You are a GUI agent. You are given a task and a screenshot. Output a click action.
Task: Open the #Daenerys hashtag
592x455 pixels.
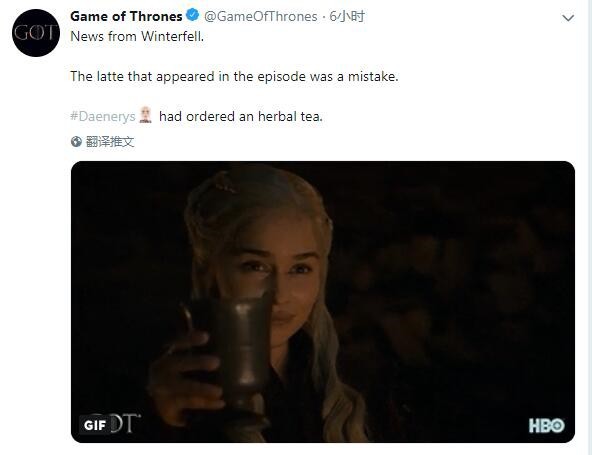coord(103,116)
